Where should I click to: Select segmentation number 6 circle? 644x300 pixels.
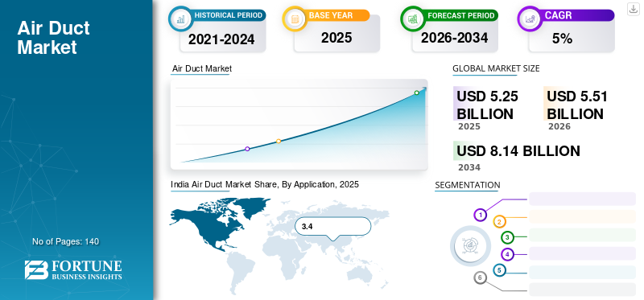click(480, 277)
